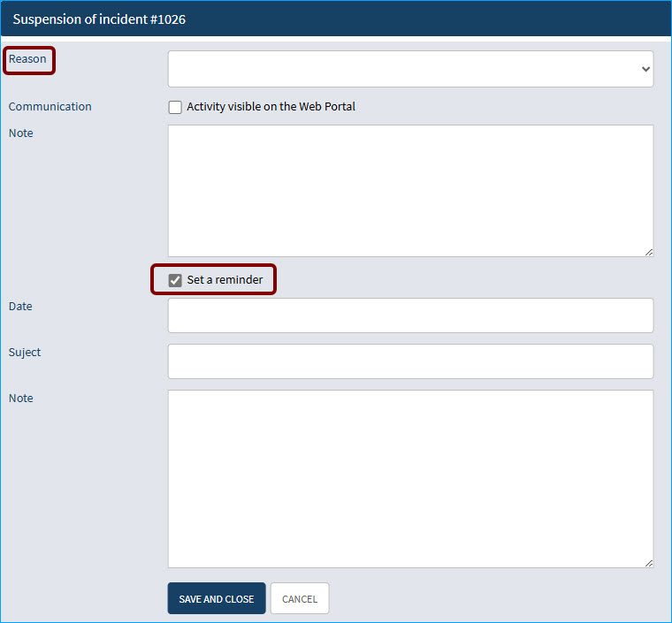Viewport: 672px width, 623px height.
Task: Click the Date label
Action: point(20,307)
